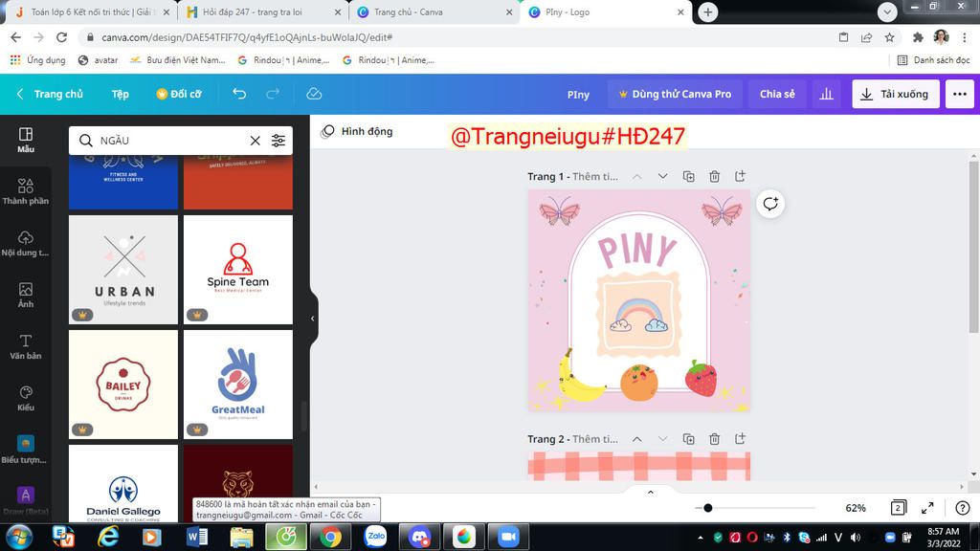This screenshot has width=980, height=551.
Task: Open Zoom from the taskbar
Action: coord(509,537)
